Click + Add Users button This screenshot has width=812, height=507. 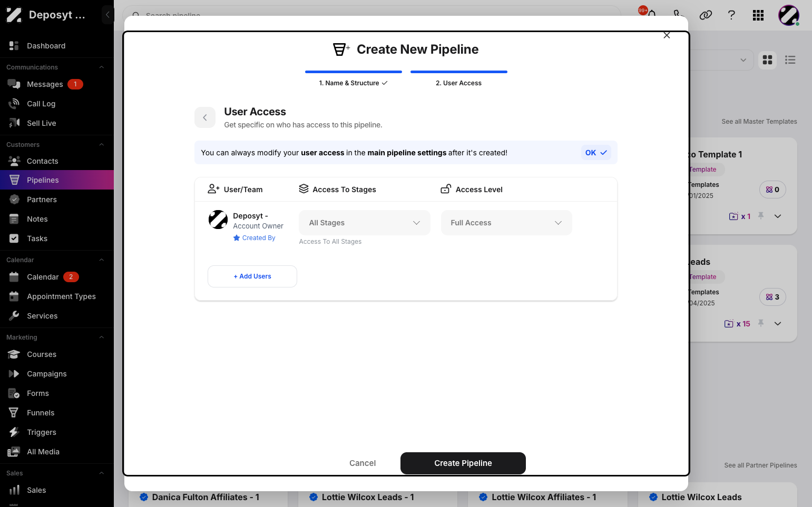pos(252,276)
